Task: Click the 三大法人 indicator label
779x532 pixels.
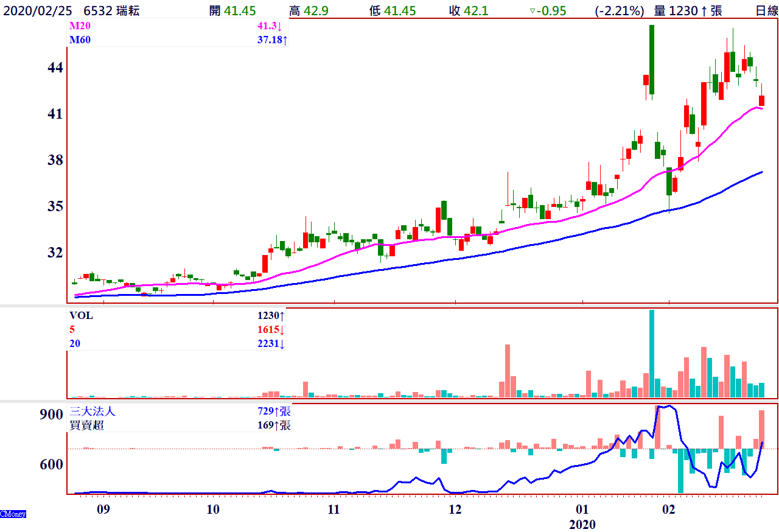Action: click(x=93, y=412)
